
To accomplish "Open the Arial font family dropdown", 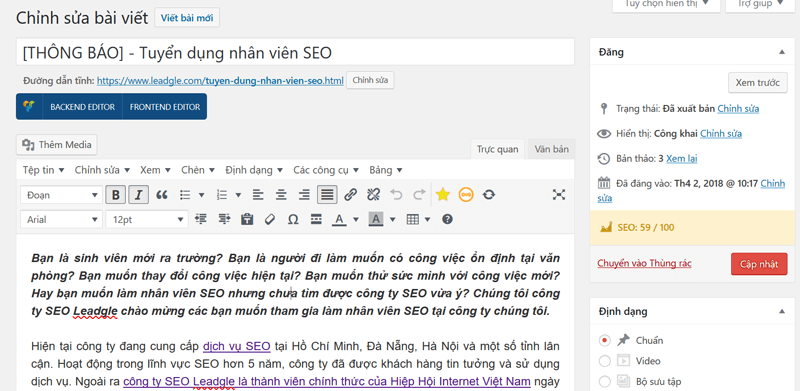I will coord(62,219).
